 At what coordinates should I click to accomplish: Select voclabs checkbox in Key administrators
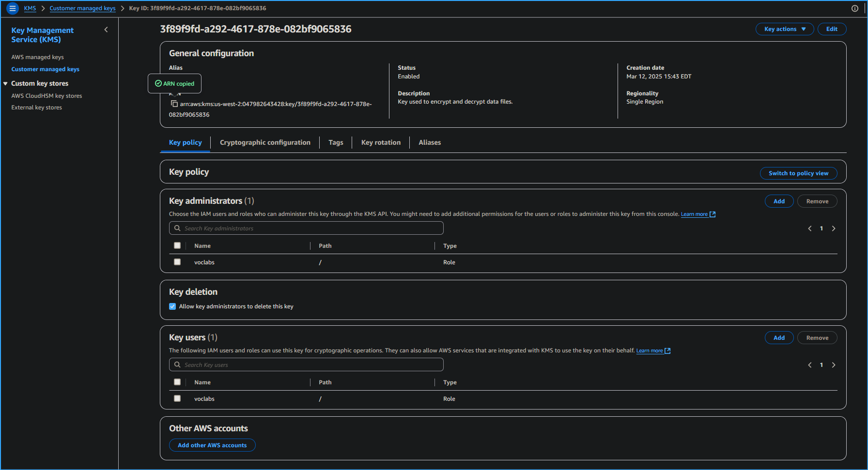click(x=177, y=262)
